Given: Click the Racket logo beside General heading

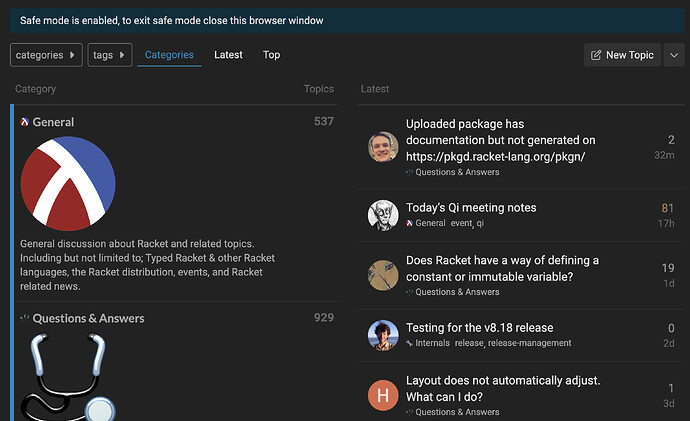Looking at the screenshot, I should 25,122.
